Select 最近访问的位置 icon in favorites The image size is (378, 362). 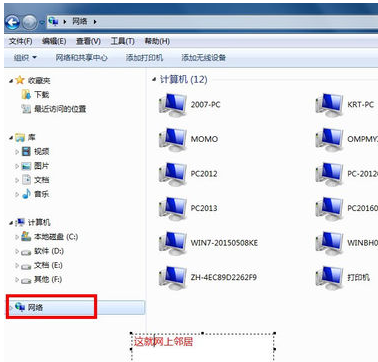click(x=26, y=109)
